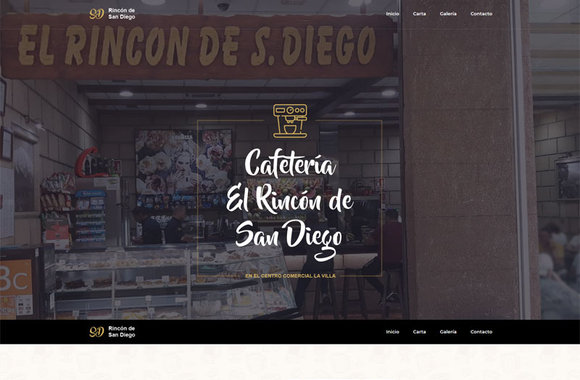
Task: Select Carta in the black navigation bar
Action: pos(419,332)
